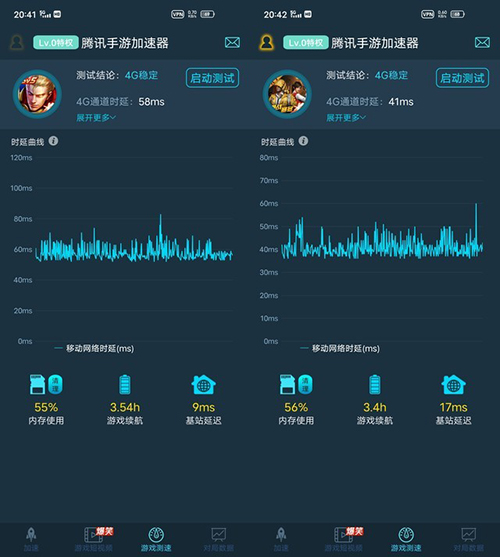Tap the Lv.0特权 badge on left screen
Viewport: 500px width, 557px height.
(56, 43)
